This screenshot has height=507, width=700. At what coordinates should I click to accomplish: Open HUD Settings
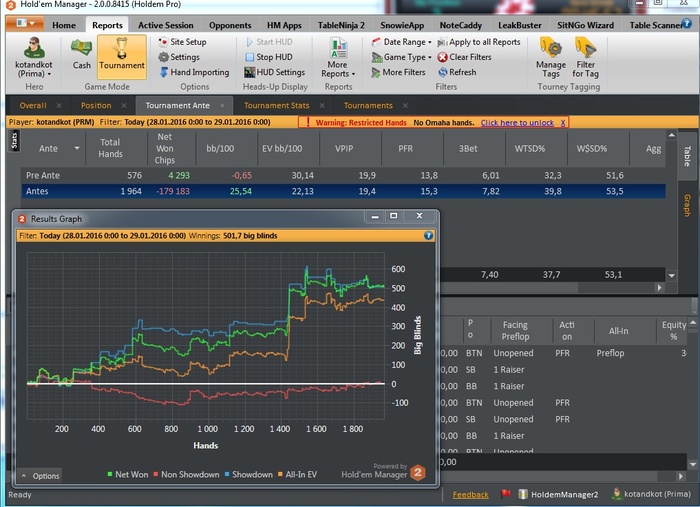click(x=275, y=72)
